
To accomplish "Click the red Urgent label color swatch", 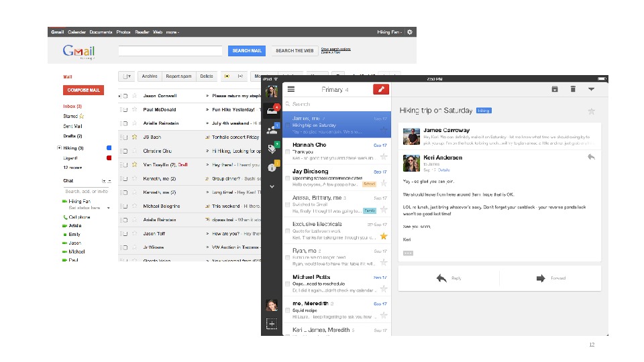I will (109, 158).
